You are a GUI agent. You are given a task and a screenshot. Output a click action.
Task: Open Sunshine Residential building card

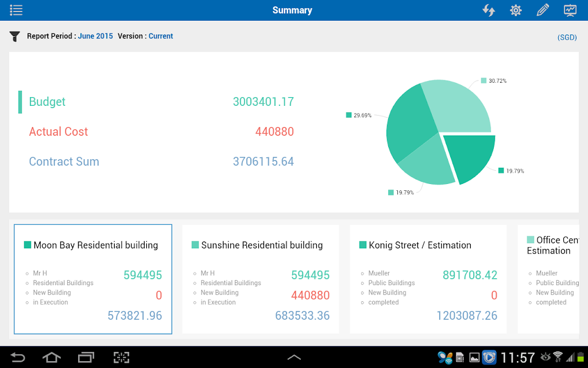coord(261,279)
